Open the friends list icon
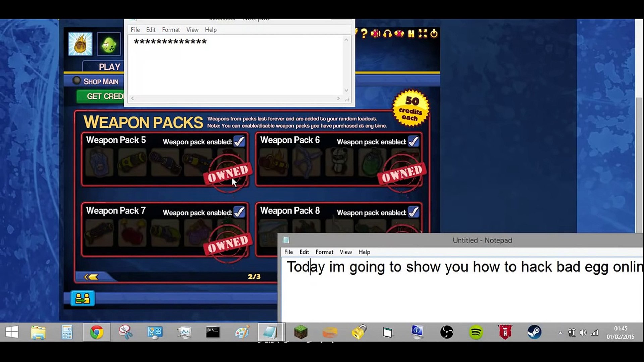 (83, 298)
